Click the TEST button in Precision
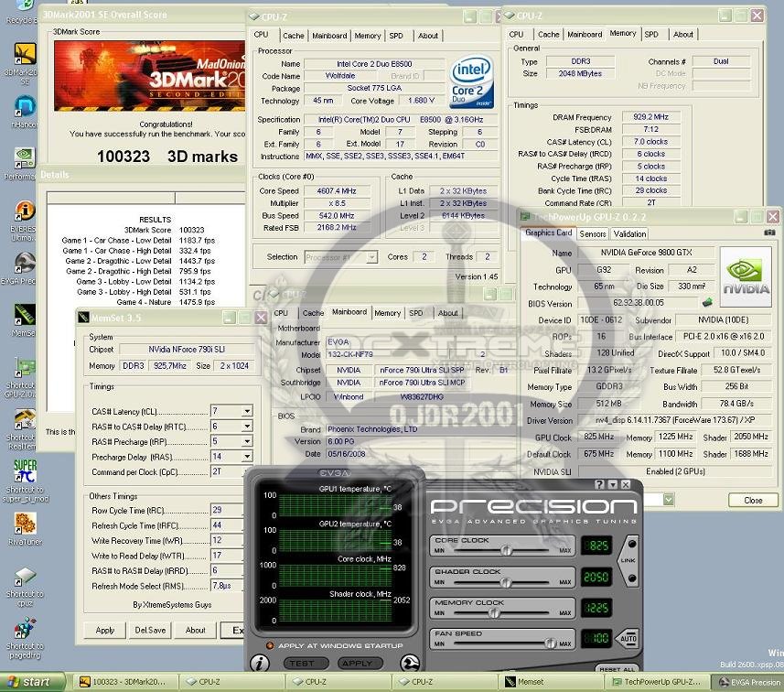This screenshot has width=784, height=692. pyautogui.click(x=306, y=663)
